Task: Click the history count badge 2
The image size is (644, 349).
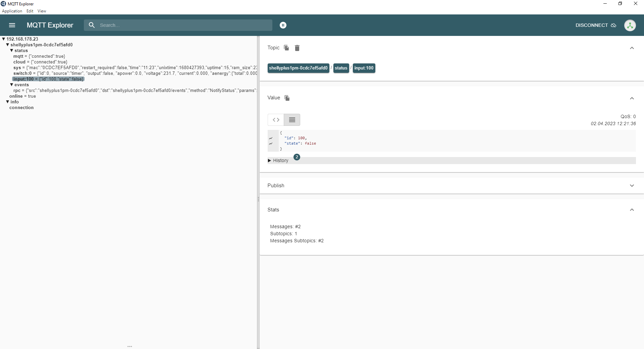Action: pyautogui.click(x=297, y=157)
